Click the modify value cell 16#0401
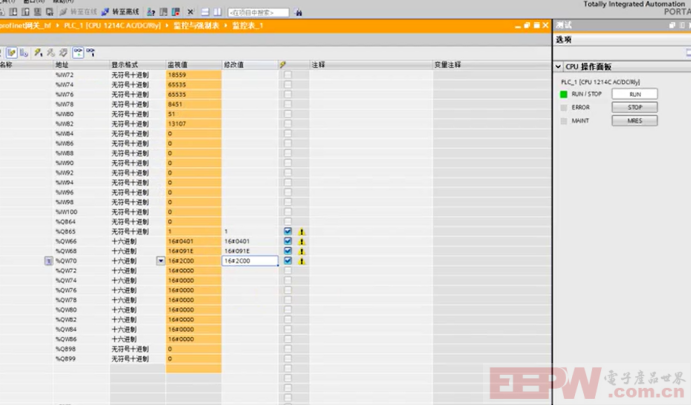 250,241
